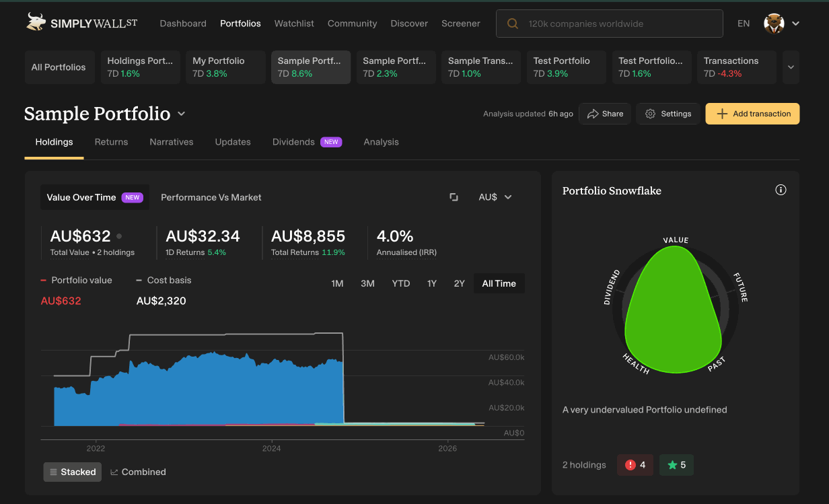Viewport: 829px width, 504px height.
Task: Click the All Portfolios button
Action: [x=59, y=67]
